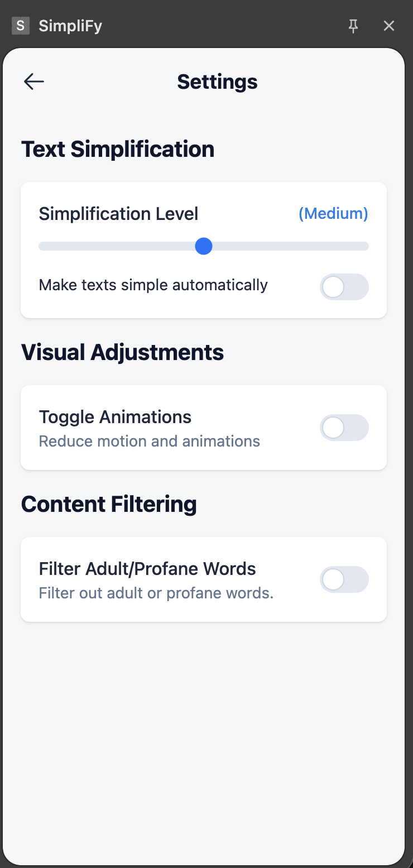This screenshot has height=868, width=413.
Task: Click the Simplification Level label
Action: (x=118, y=213)
